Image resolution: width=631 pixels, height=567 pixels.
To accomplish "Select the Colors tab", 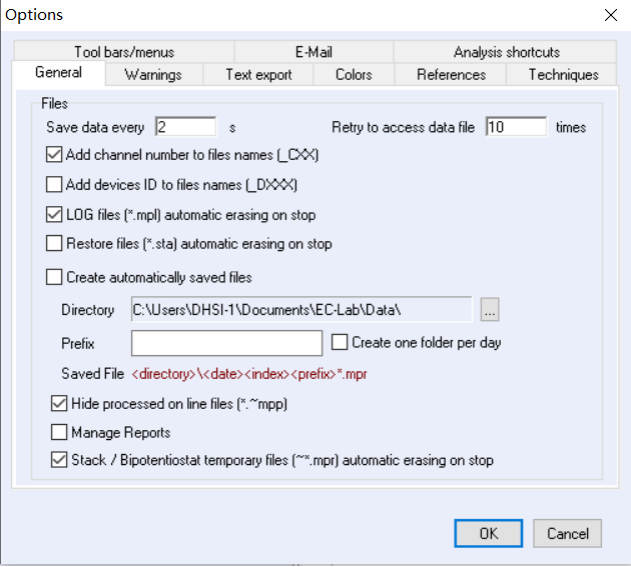I will tap(354, 75).
